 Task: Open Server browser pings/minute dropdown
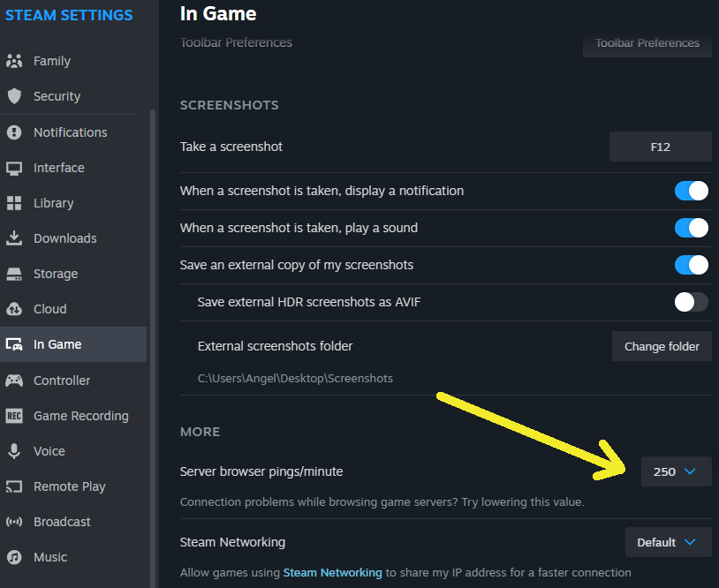click(x=676, y=471)
